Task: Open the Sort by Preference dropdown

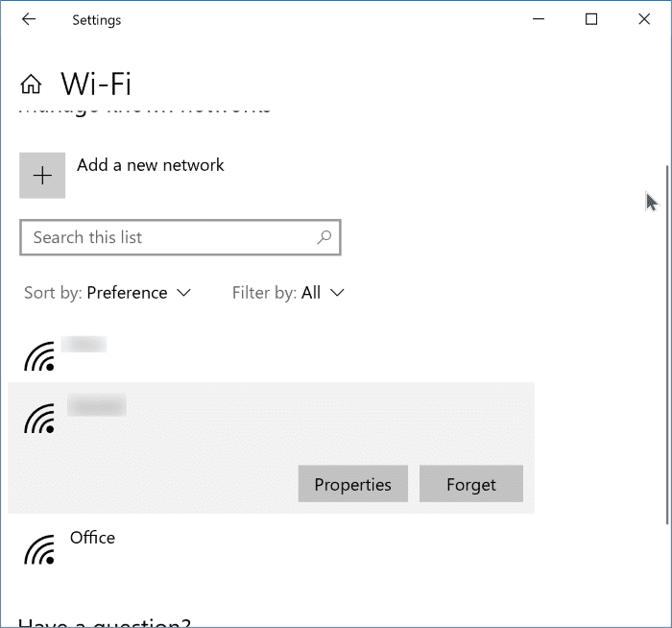Action: [108, 293]
